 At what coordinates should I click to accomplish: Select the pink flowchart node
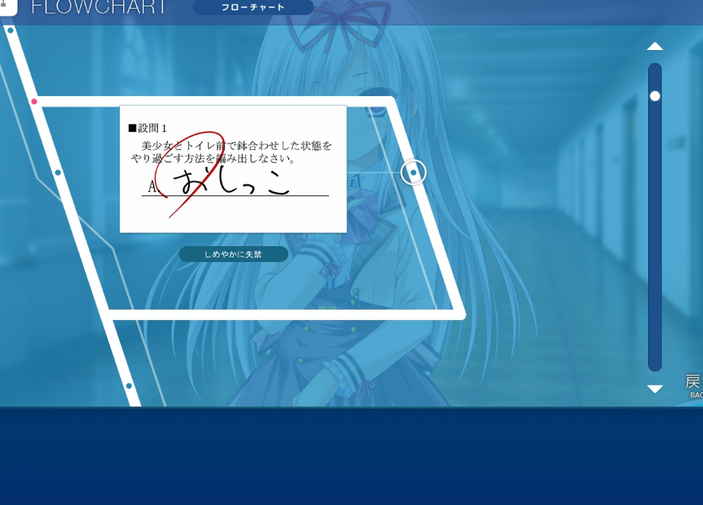click(x=34, y=102)
